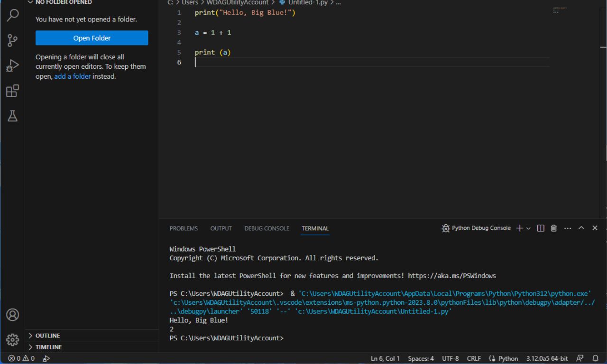Click Ln 6, Col 1 in status bar
This screenshot has width=607, height=364.
tap(385, 359)
